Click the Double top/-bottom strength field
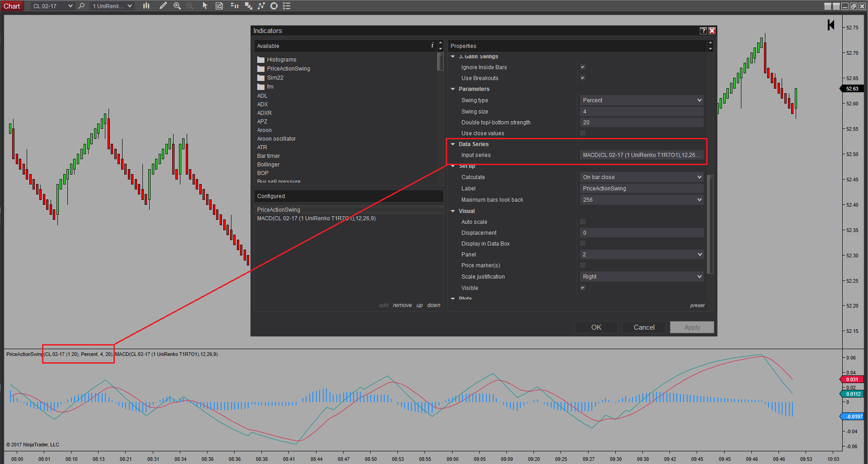Image resolution: width=868 pixels, height=464 pixels. [642, 122]
